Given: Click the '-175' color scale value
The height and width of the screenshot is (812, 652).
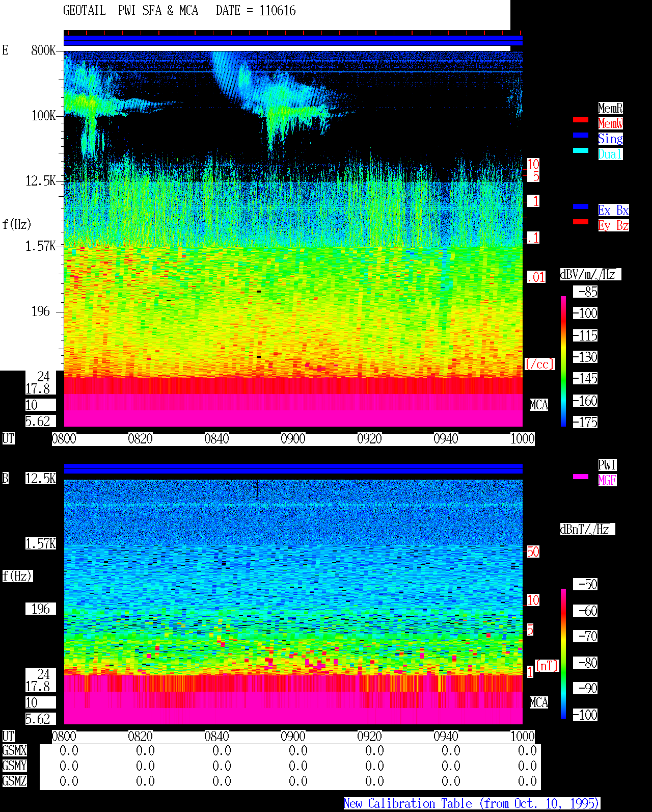Looking at the screenshot, I should pyautogui.click(x=586, y=422).
